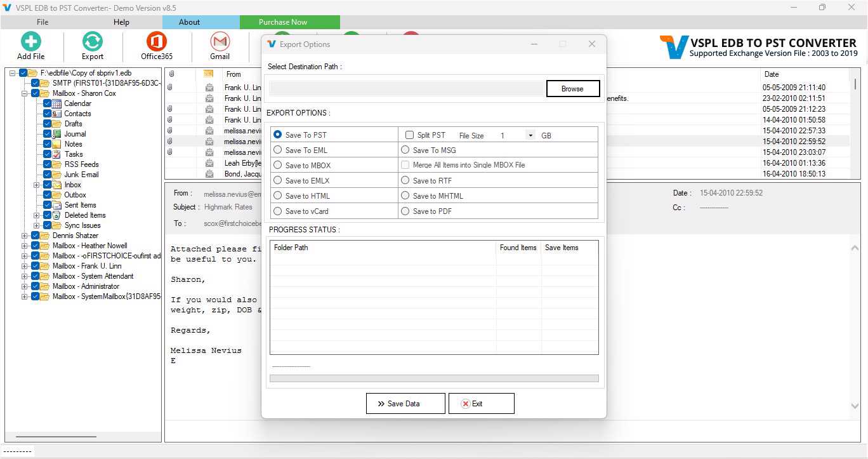Click the Exit button in dialog

point(481,404)
